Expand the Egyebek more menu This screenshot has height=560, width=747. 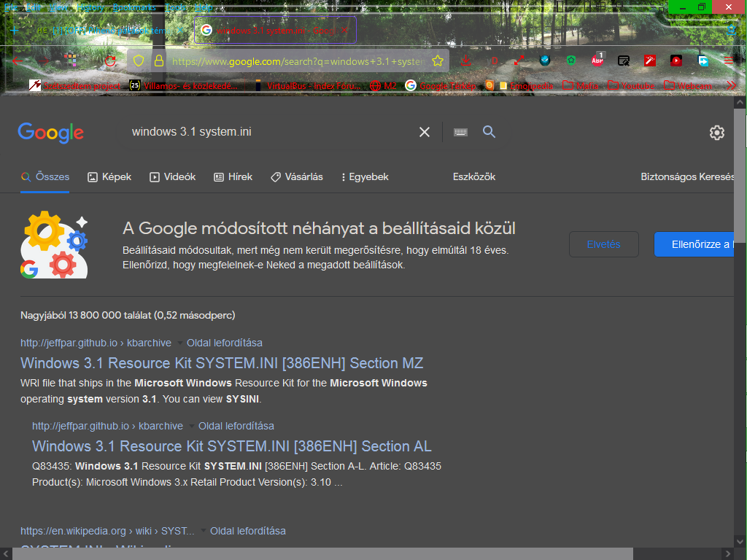[365, 177]
